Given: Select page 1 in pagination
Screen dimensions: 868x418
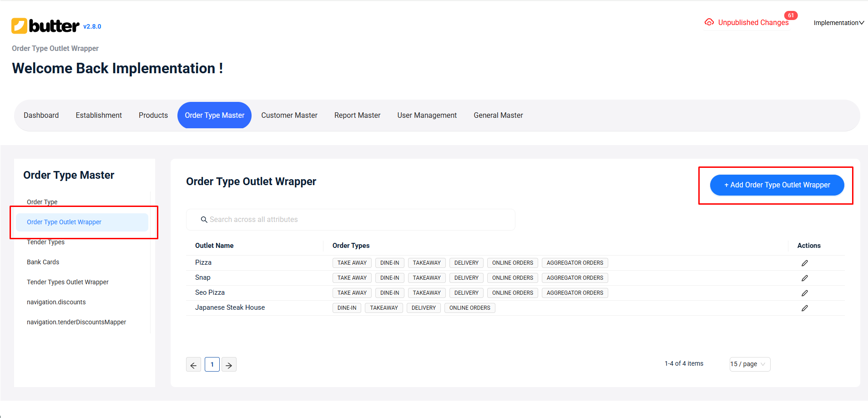Looking at the screenshot, I should point(212,364).
